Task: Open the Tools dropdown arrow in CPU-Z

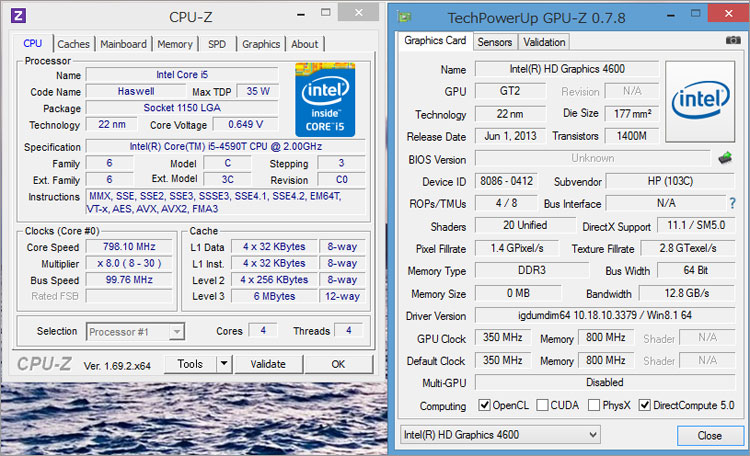Action: click(224, 364)
